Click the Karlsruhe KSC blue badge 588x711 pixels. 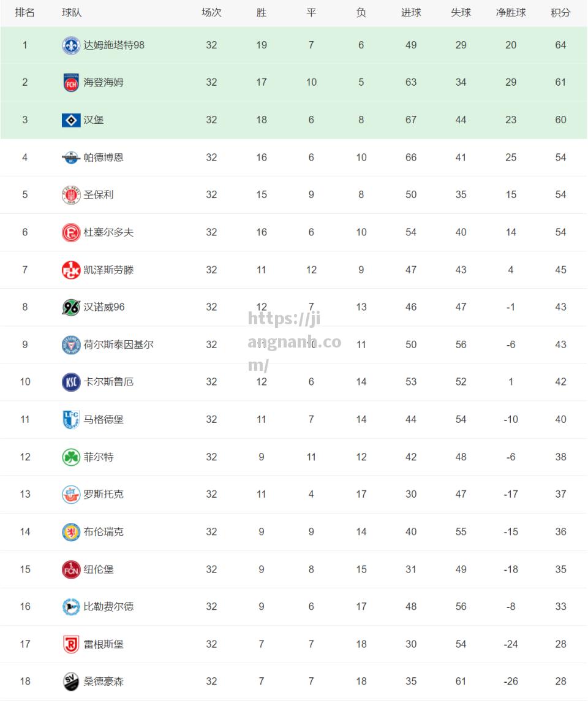click(70, 382)
